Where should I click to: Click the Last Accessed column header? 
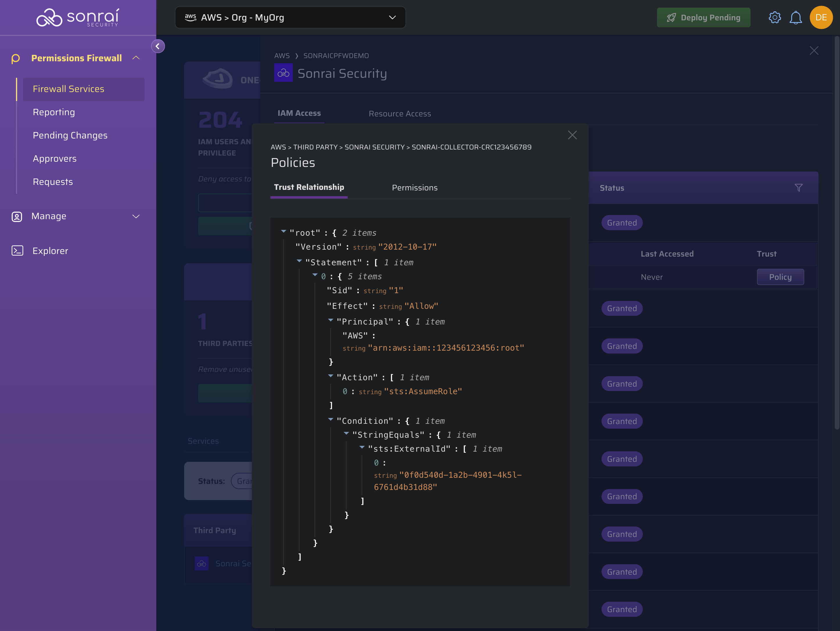pos(667,254)
